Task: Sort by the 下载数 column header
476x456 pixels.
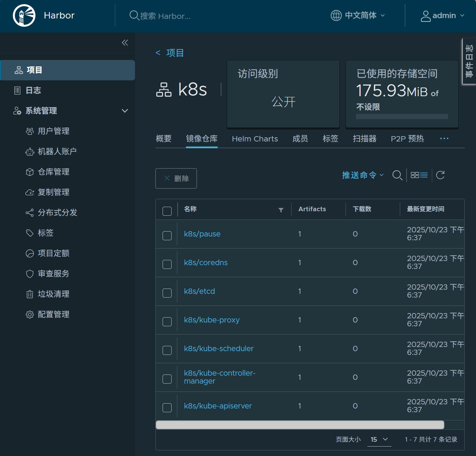Action: pos(362,209)
